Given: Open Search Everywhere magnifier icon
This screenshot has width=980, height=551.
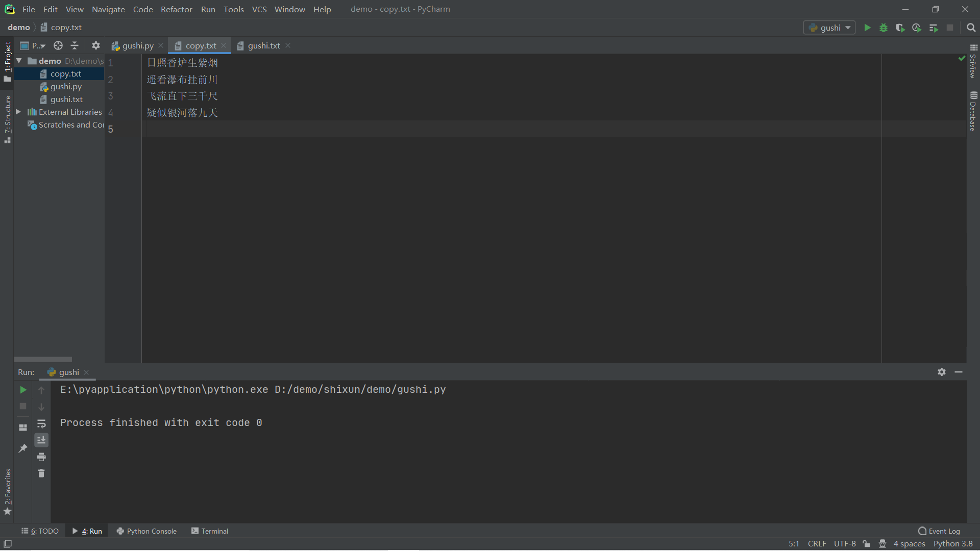Looking at the screenshot, I should [971, 28].
